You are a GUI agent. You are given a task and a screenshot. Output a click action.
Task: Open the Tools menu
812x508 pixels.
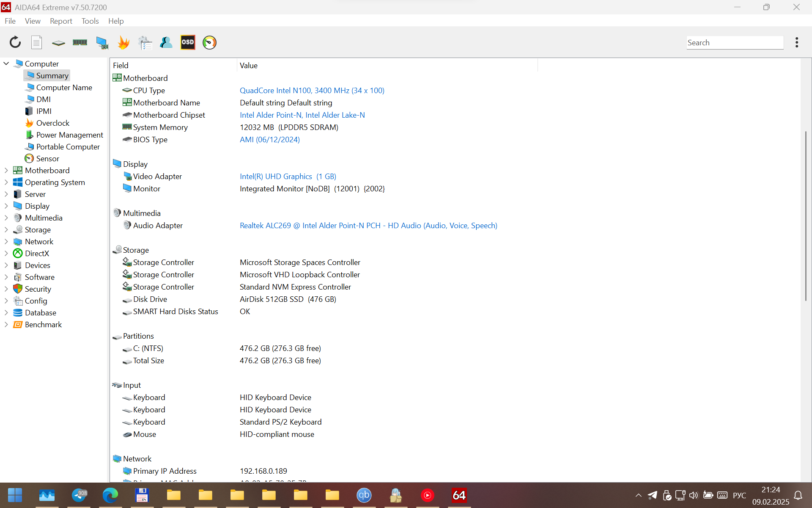(90, 21)
